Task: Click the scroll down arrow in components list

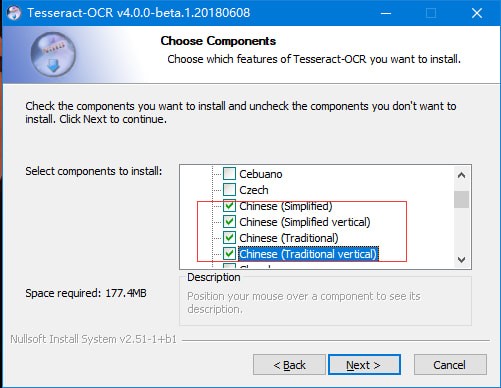Action: tap(461, 260)
